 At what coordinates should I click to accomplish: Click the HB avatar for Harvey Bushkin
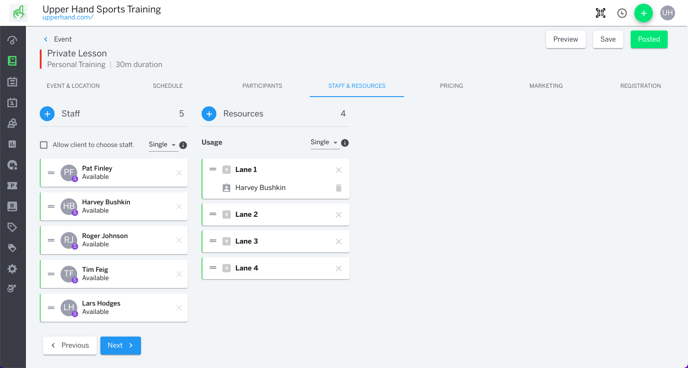[69, 207]
